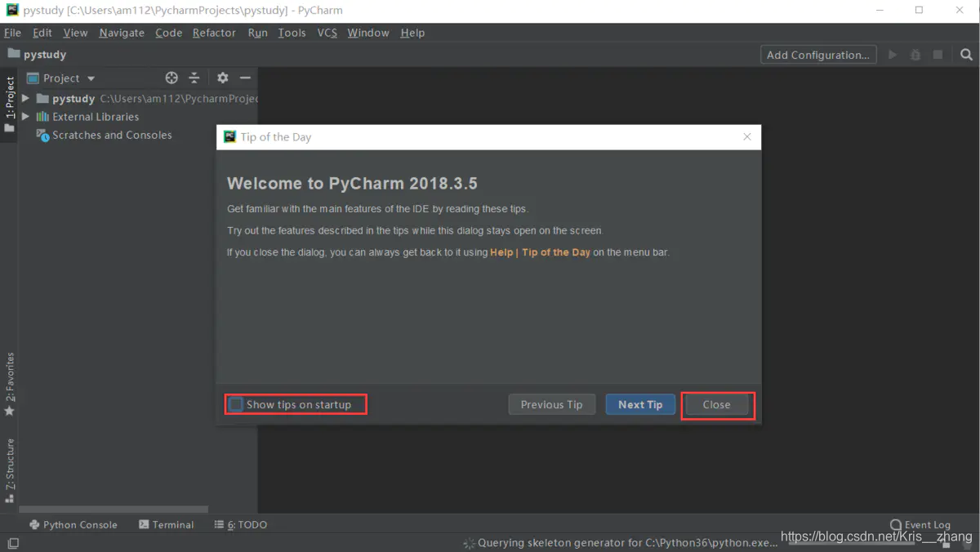Enable Show tips on startup checkbox

click(x=236, y=404)
